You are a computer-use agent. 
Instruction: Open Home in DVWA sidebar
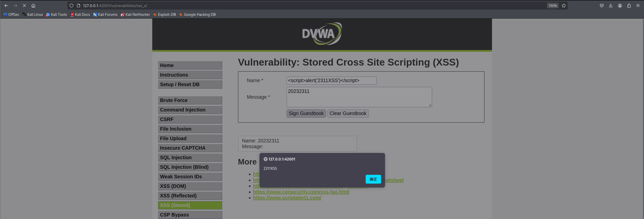tap(190, 65)
